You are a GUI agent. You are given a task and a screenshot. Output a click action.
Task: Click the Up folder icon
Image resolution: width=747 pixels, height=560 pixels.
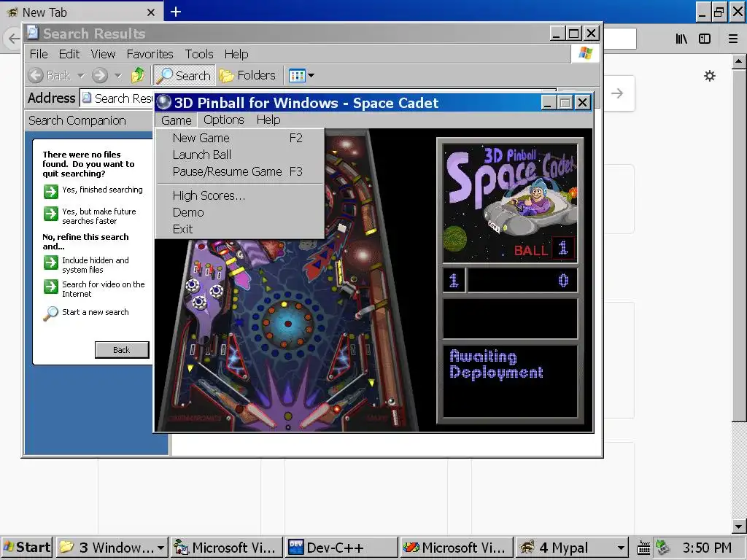point(138,75)
